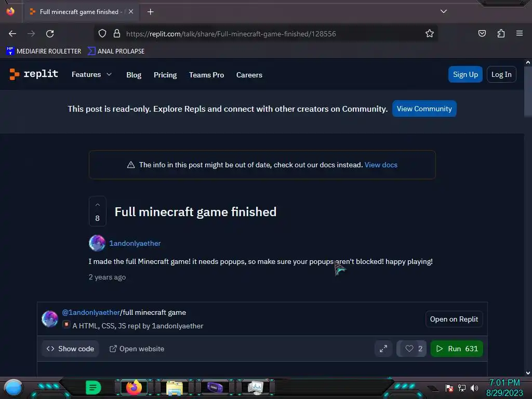Bookmark this page with the star icon

click(430, 34)
